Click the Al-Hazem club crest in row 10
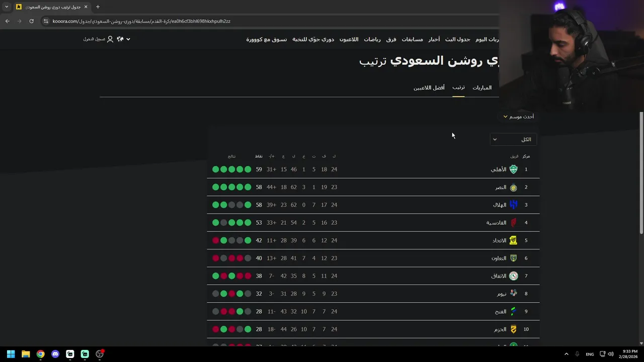Viewport: 644px width, 362px height. [x=513, y=329]
